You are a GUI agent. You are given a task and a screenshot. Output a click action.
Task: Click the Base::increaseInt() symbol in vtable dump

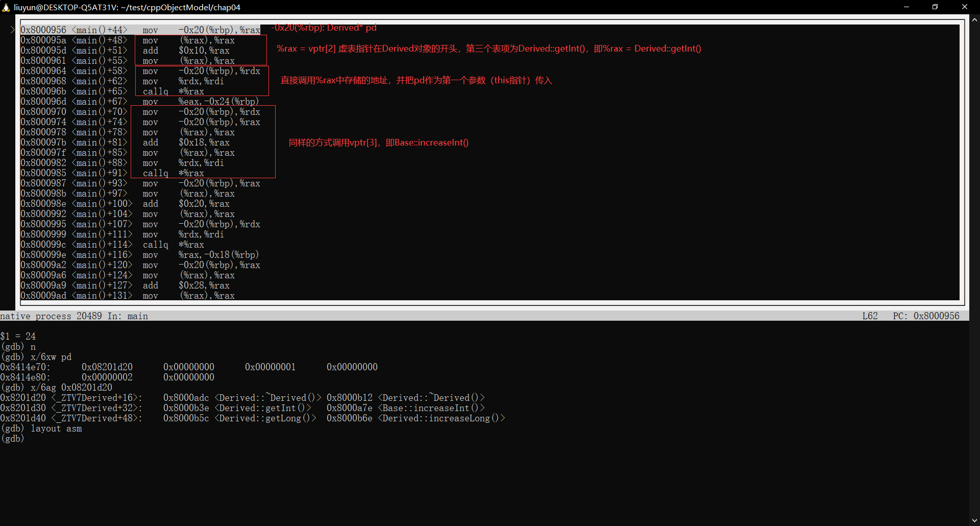tap(431, 408)
